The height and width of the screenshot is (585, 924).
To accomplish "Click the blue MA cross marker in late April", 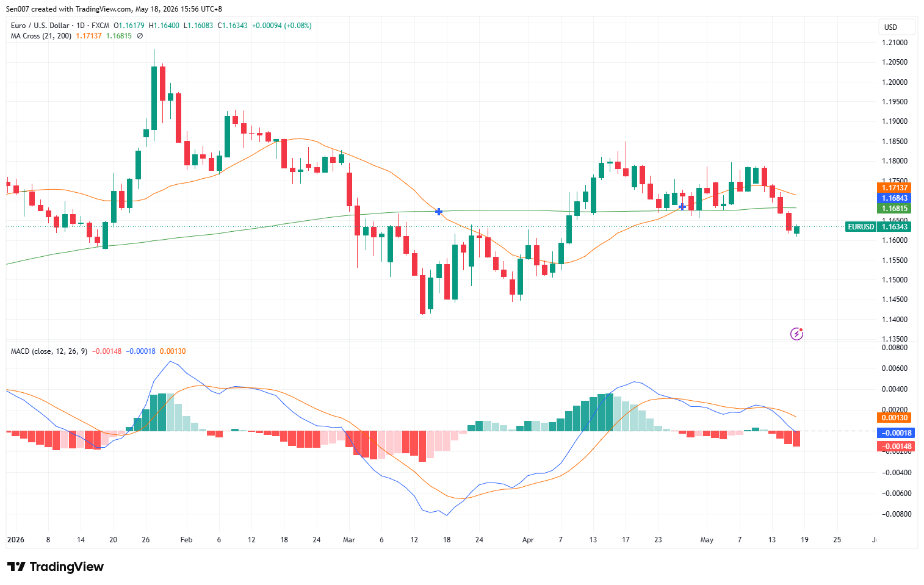I will pyautogui.click(x=682, y=207).
